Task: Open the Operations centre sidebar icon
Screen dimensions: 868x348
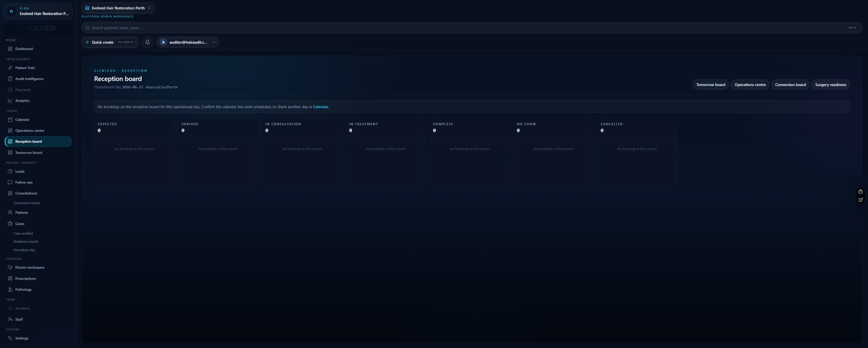Action: [10, 131]
